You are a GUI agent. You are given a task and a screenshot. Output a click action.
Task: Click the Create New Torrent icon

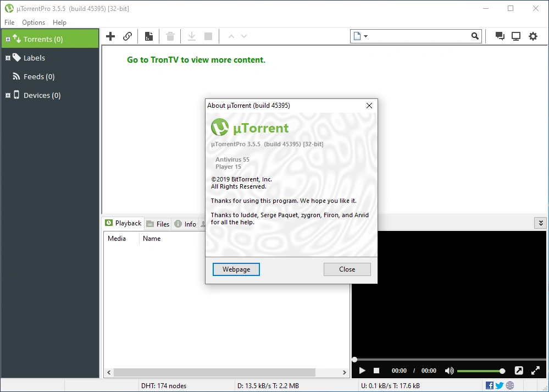[149, 36]
